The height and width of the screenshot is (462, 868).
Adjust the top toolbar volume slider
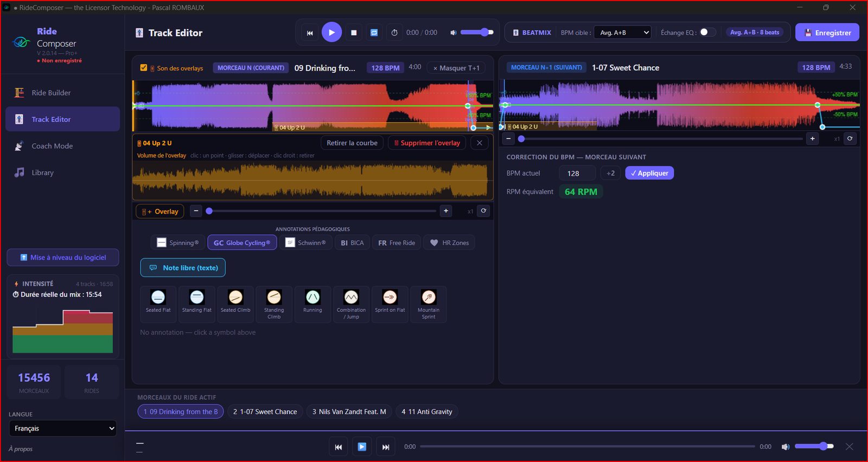point(477,33)
